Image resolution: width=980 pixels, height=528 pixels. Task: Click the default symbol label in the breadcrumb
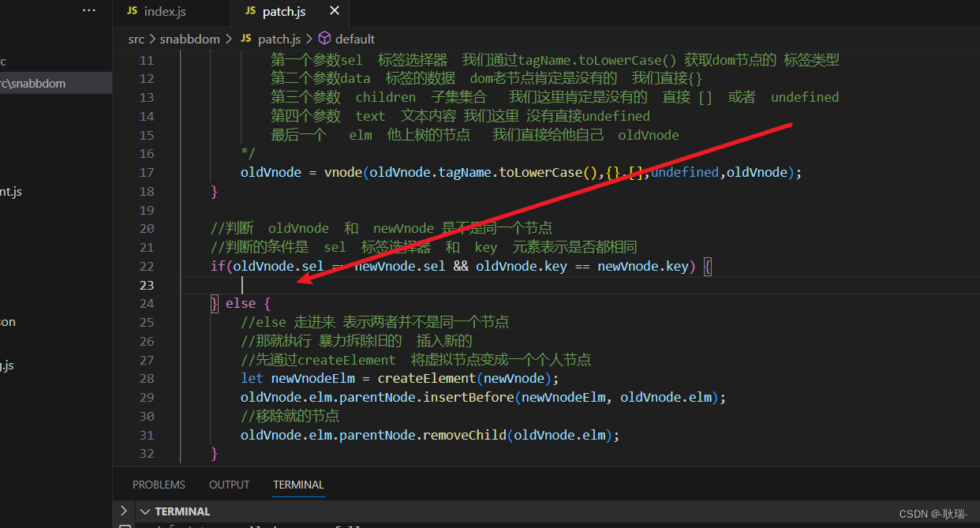point(356,38)
